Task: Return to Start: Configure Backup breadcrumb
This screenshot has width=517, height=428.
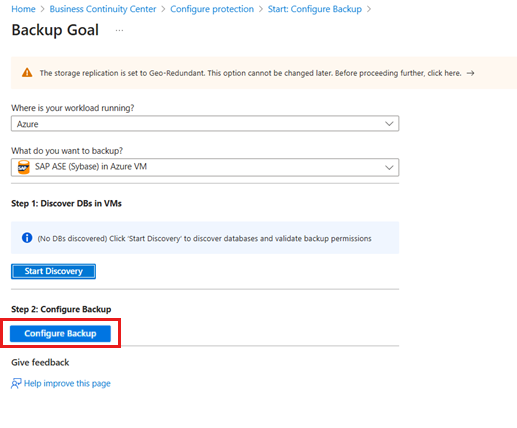Action: click(x=315, y=9)
